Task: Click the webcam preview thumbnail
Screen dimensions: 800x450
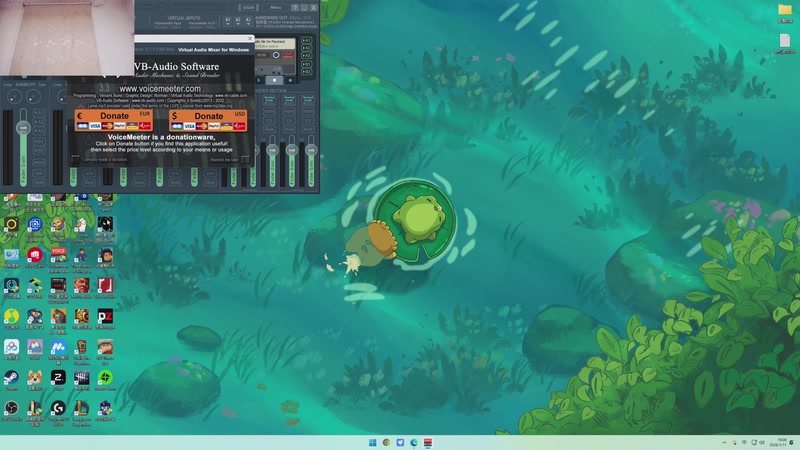Action: [x=67, y=38]
